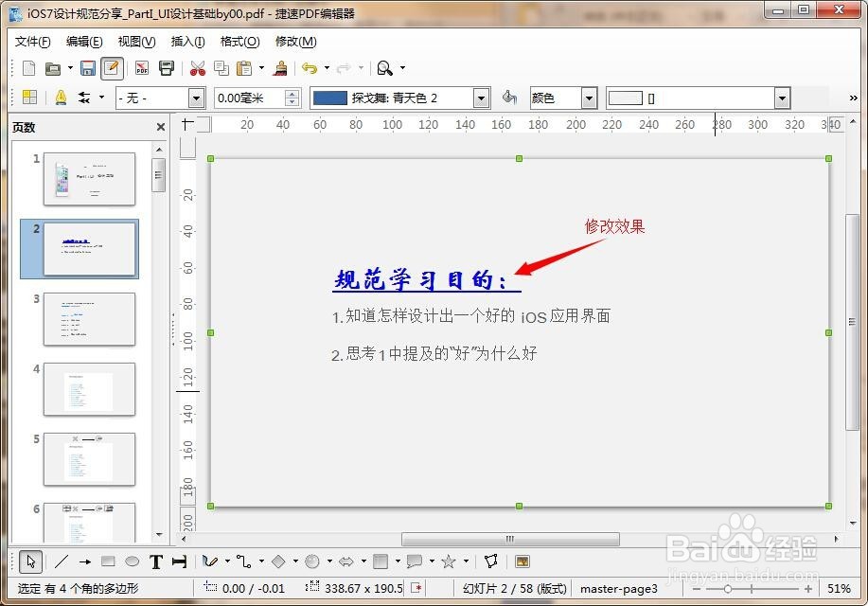Select the Paste icon on the toolbar
Image resolution: width=868 pixels, height=606 pixels.
click(245, 68)
